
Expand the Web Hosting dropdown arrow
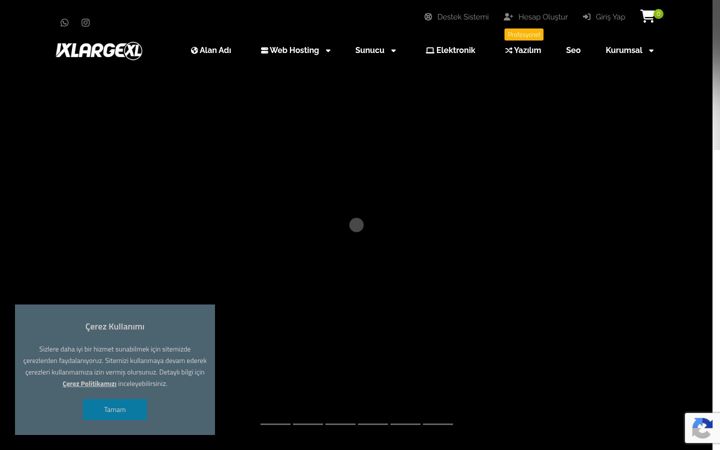(328, 51)
